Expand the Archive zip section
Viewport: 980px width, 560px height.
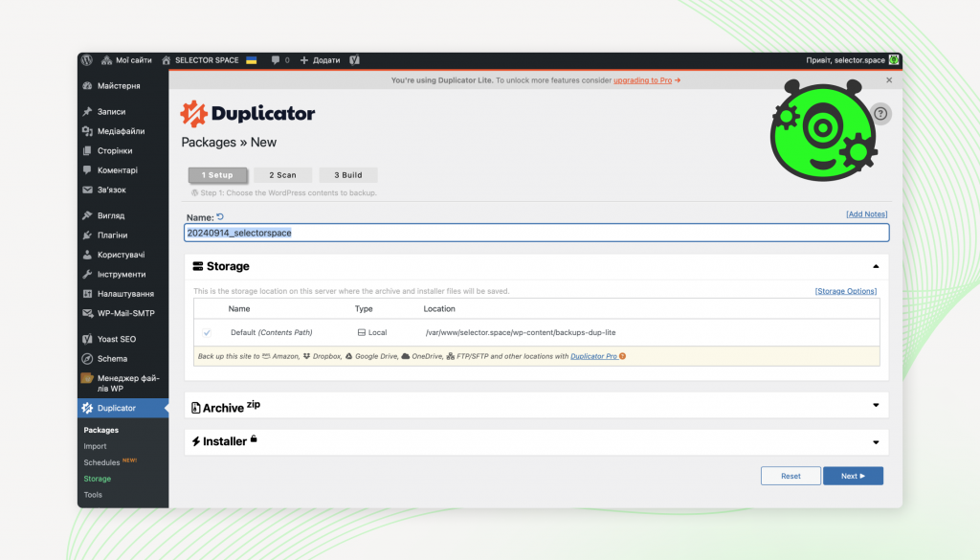(874, 406)
